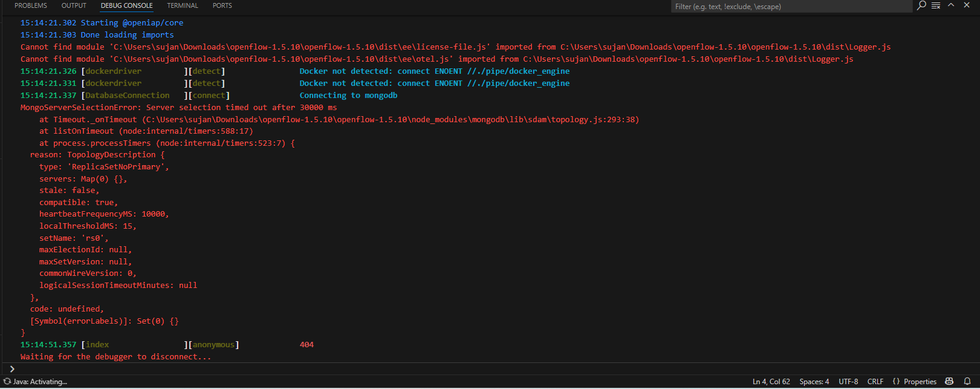
Task: Click 'at listOnTimeout' stack trace line
Action: point(146,131)
